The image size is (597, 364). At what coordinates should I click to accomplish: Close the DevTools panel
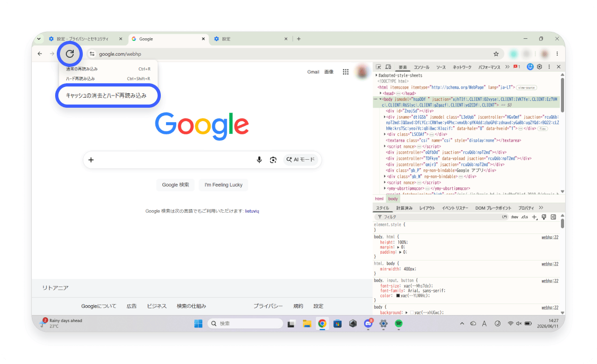(x=559, y=67)
